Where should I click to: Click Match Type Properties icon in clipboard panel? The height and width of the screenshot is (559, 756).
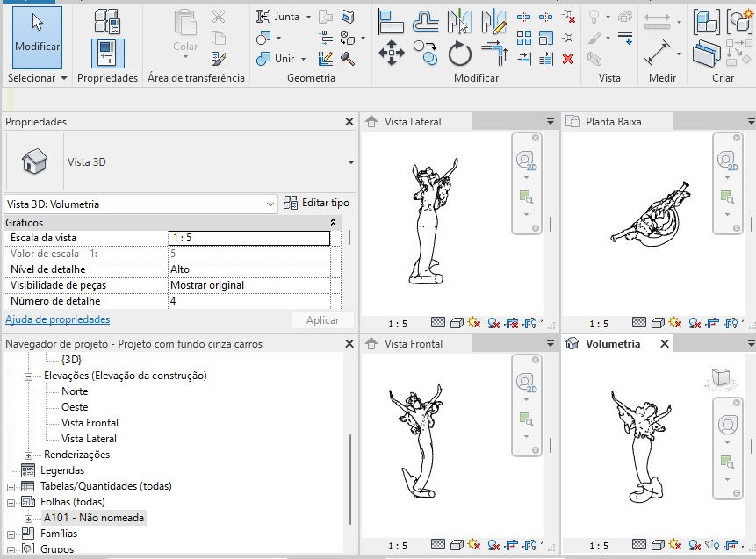pos(219,59)
